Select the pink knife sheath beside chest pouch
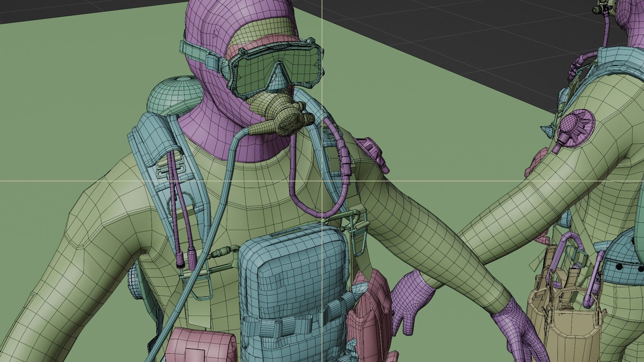The height and width of the screenshot is (362, 644). pyautogui.click(x=369, y=308)
